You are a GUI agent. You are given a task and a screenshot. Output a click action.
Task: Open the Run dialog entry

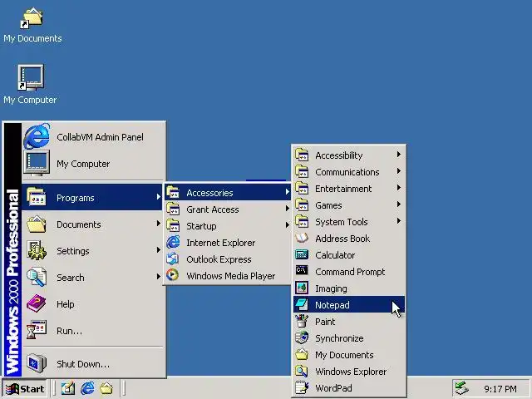coord(94,331)
